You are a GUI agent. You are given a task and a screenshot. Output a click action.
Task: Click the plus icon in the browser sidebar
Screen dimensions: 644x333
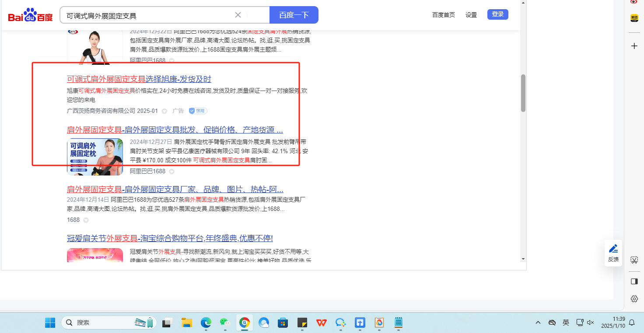(x=634, y=46)
